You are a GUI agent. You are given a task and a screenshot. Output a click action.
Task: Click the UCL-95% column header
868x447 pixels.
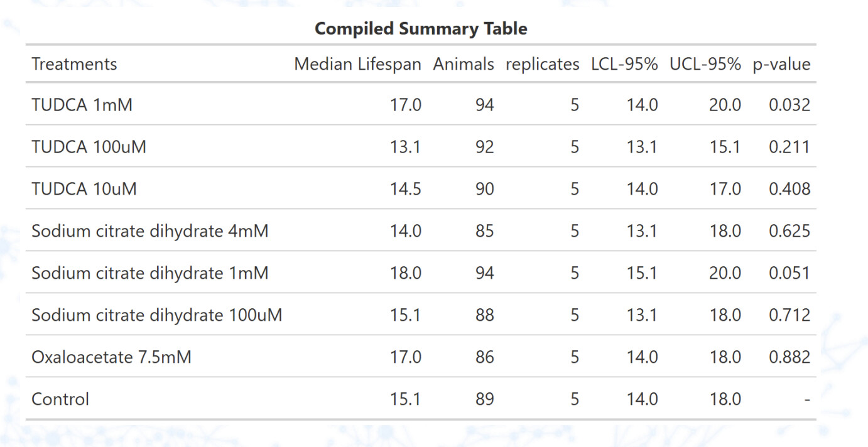tap(705, 64)
